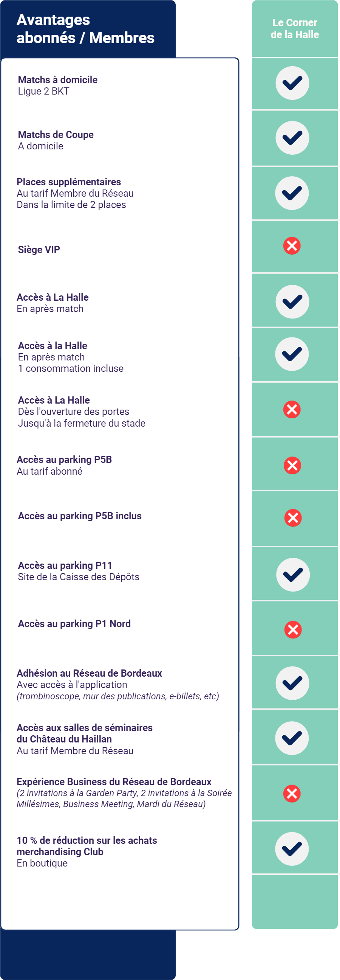Click red cross for parking P1 Nord

point(293,630)
